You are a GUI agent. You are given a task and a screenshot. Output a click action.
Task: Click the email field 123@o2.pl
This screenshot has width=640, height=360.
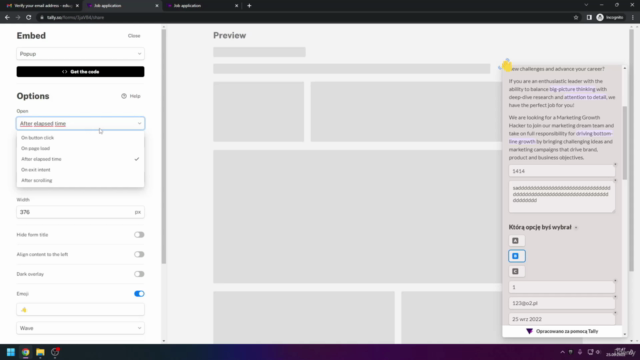click(x=562, y=303)
